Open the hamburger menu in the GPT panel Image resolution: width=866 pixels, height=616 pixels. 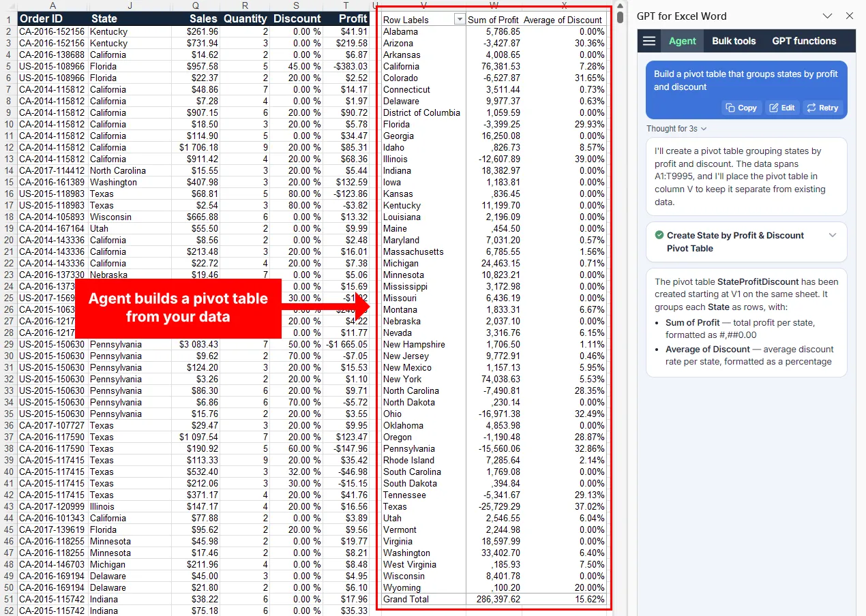(x=648, y=41)
